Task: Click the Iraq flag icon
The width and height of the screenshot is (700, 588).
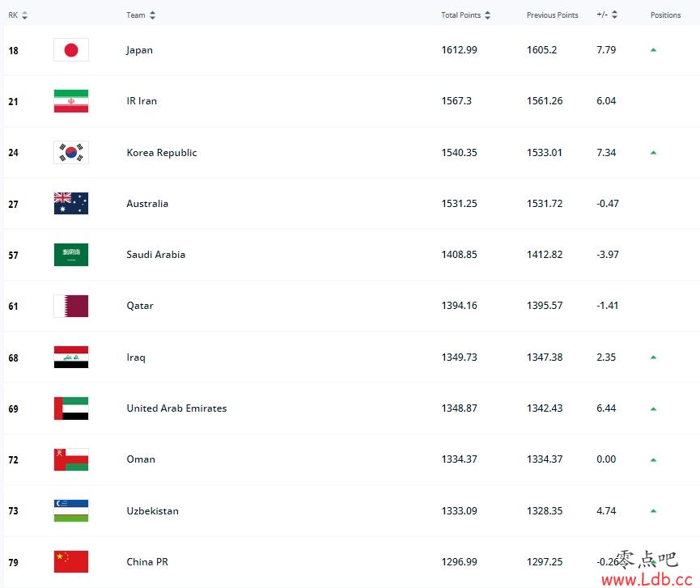Action: [71, 357]
